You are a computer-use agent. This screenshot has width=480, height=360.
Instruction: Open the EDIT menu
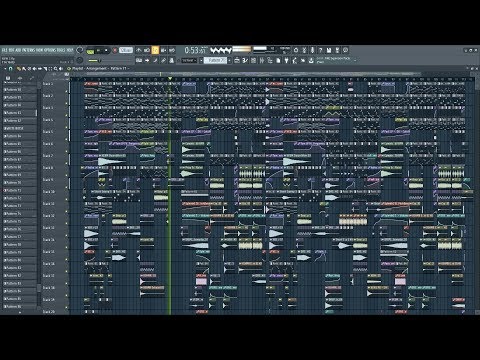[11, 50]
